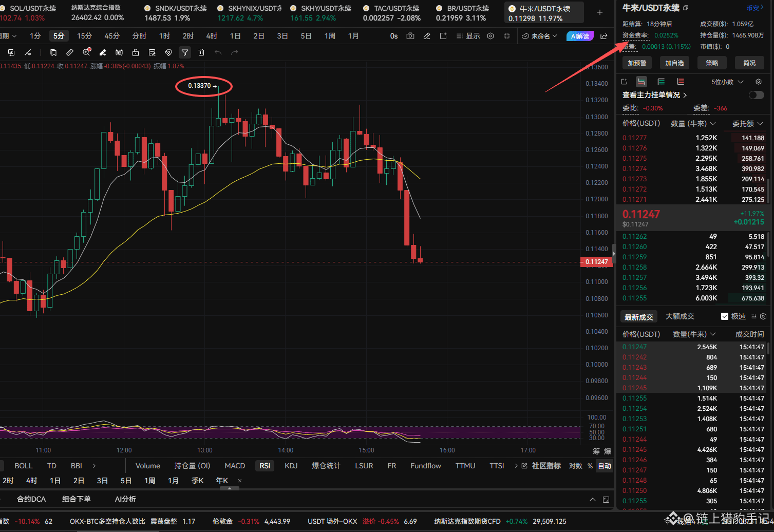Click the ask price 0.11277 row
The height and width of the screenshot is (532, 774).
pyautogui.click(x=693, y=138)
